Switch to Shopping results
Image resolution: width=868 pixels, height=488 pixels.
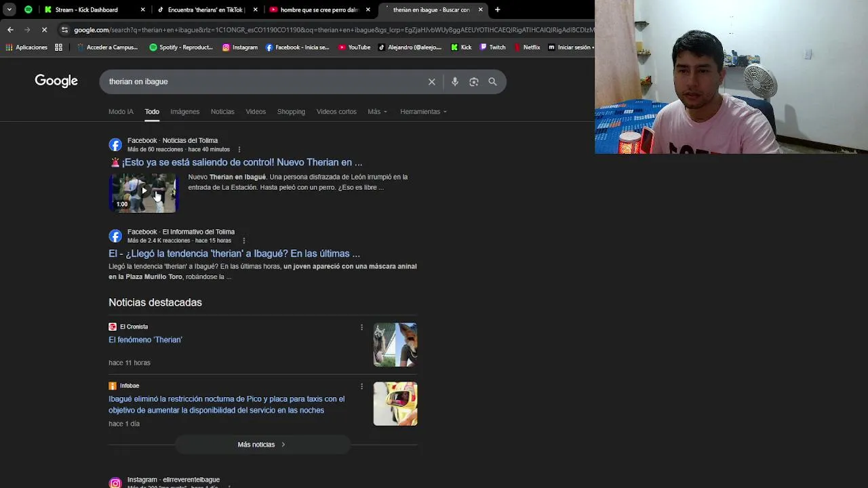[x=291, y=112]
